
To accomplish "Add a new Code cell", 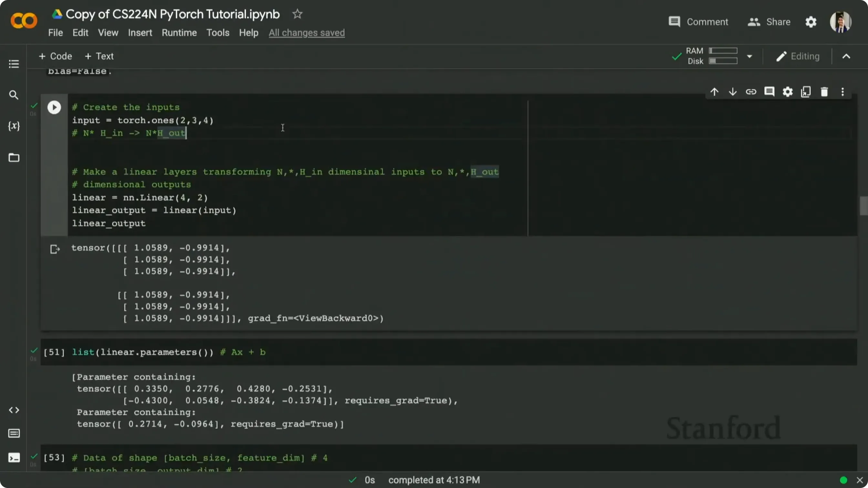I will coord(55,56).
